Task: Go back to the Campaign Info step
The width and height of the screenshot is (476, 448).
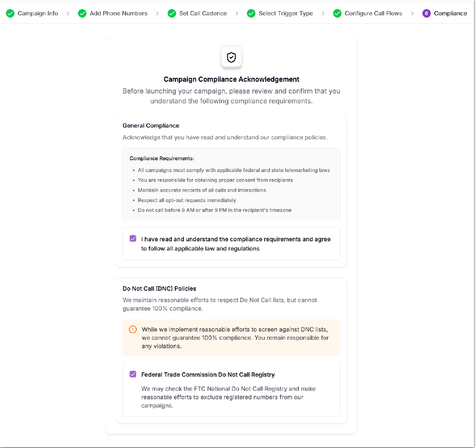Action: [38, 13]
